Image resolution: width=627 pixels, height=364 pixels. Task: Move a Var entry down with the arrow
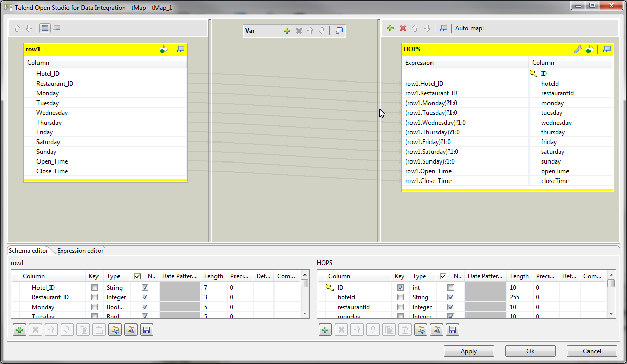[x=322, y=31]
